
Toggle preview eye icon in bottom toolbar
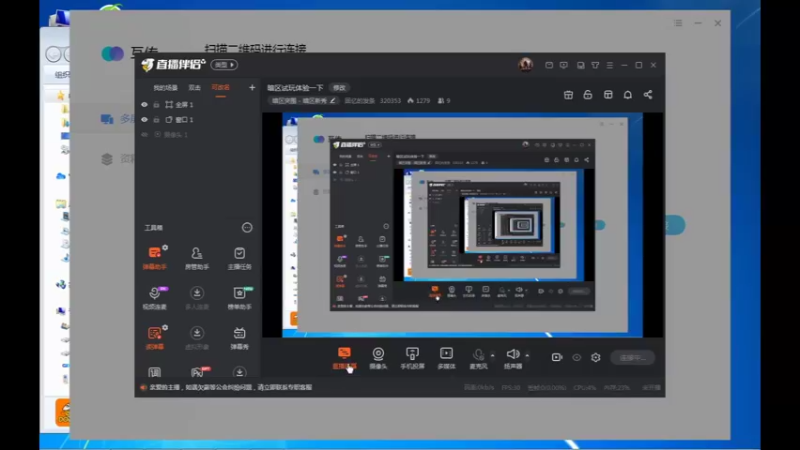(x=577, y=357)
